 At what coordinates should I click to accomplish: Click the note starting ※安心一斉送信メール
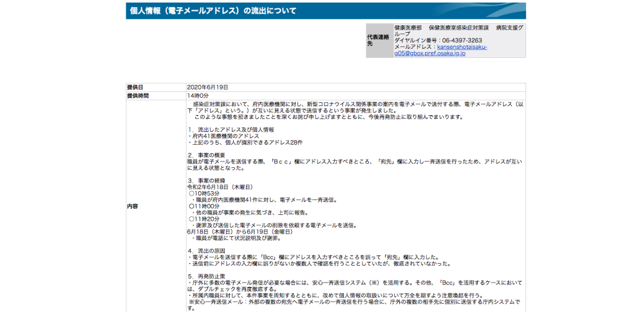tap(354, 305)
